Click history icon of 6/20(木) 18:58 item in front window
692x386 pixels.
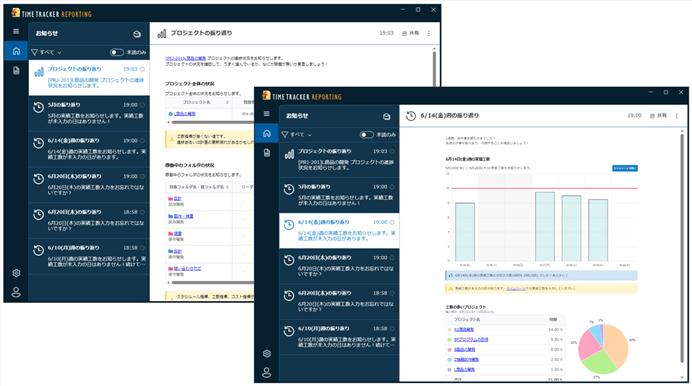click(x=289, y=296)
